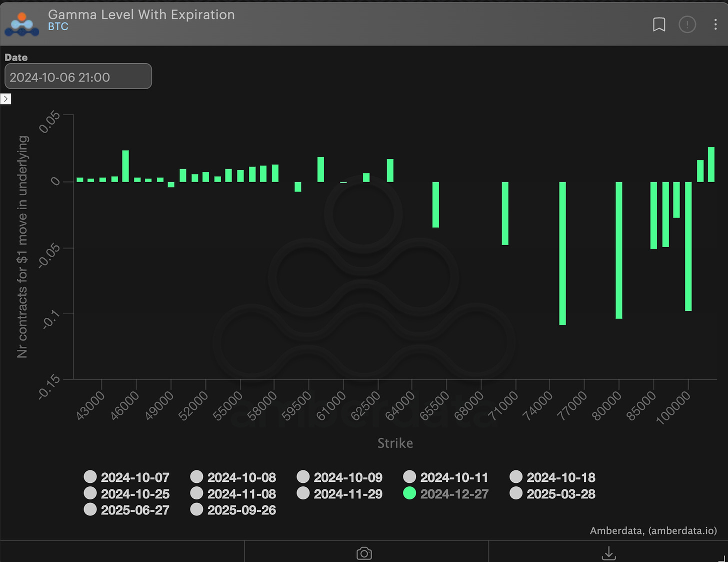Open the info exclamation icon
This screenshot has height=562, width=728.
pos(687,24)
